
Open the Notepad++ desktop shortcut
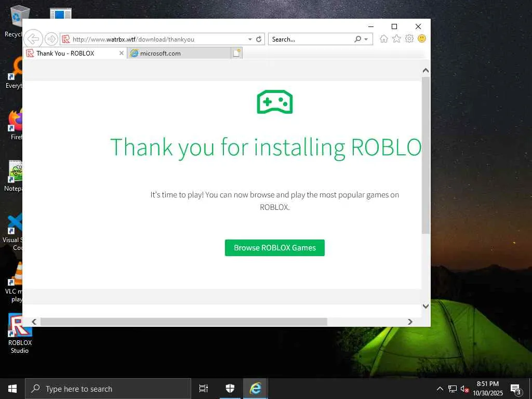click(14, 176)
